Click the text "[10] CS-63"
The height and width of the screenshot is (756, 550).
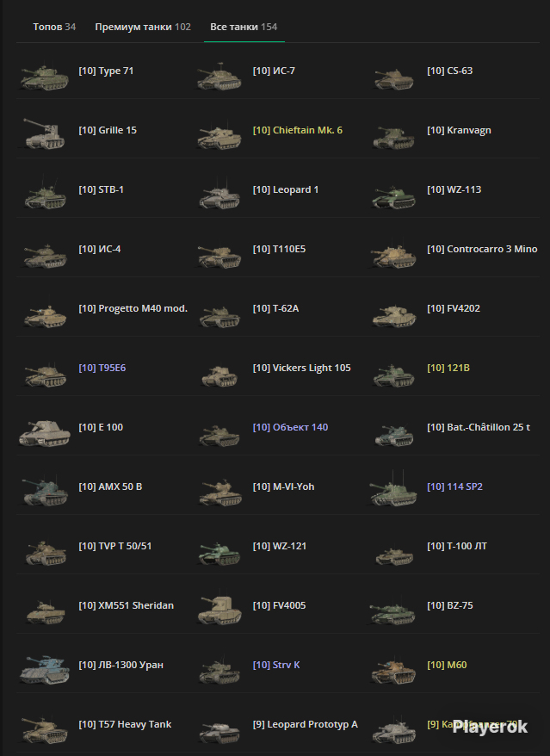[x=450, y=71]
